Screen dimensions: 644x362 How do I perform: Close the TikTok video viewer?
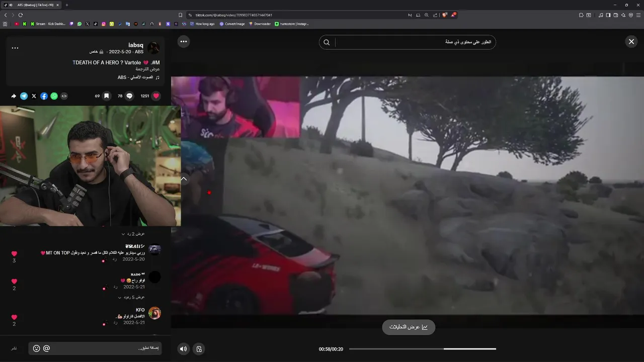coord(631,42)
